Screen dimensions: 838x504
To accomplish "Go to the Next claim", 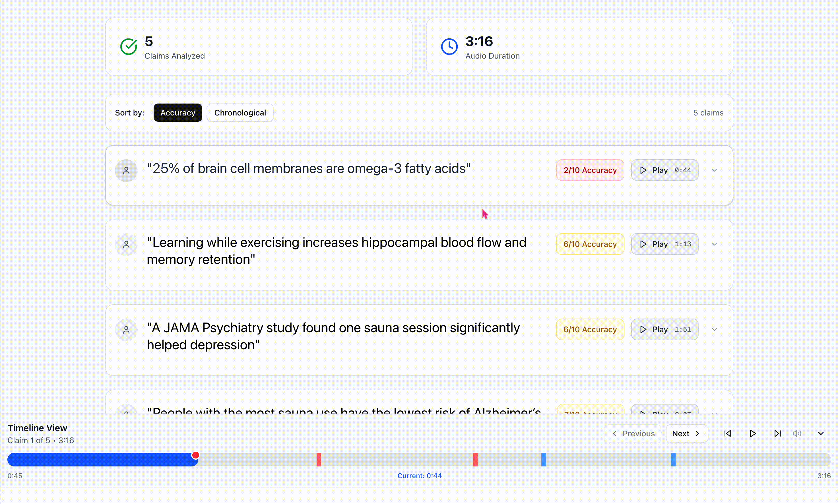I will (x=687, y=434).
